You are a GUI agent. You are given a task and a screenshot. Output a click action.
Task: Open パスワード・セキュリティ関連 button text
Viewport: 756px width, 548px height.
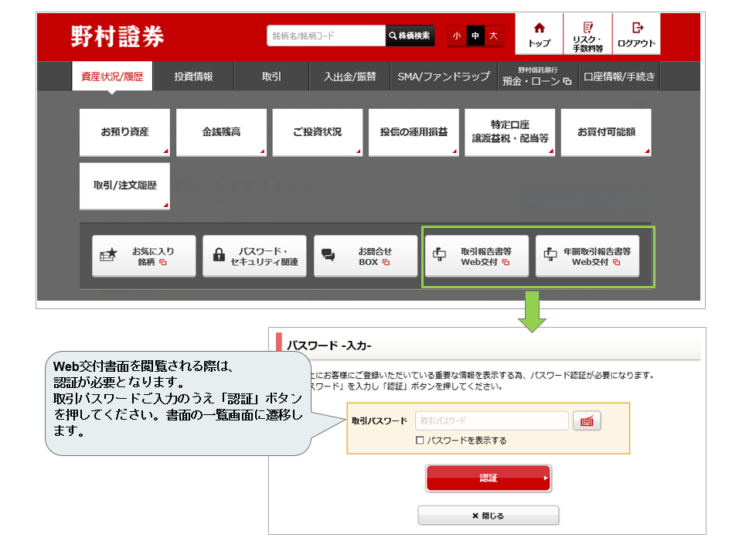click(x=264, y=257)
